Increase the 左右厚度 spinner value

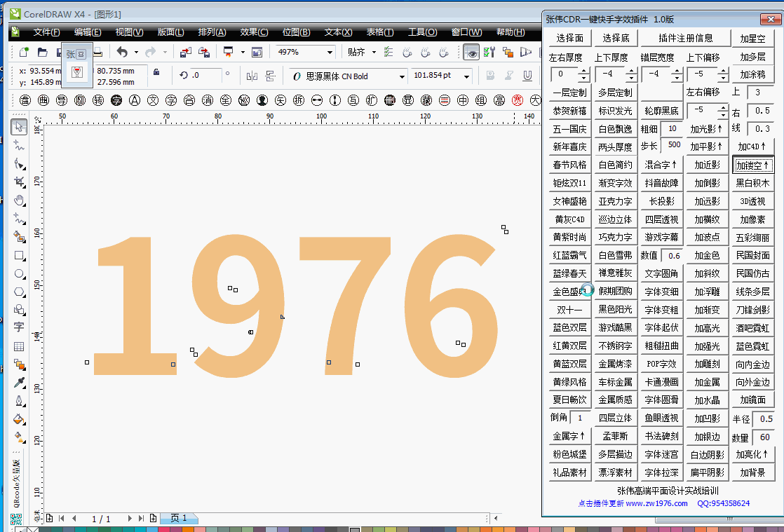584,71
